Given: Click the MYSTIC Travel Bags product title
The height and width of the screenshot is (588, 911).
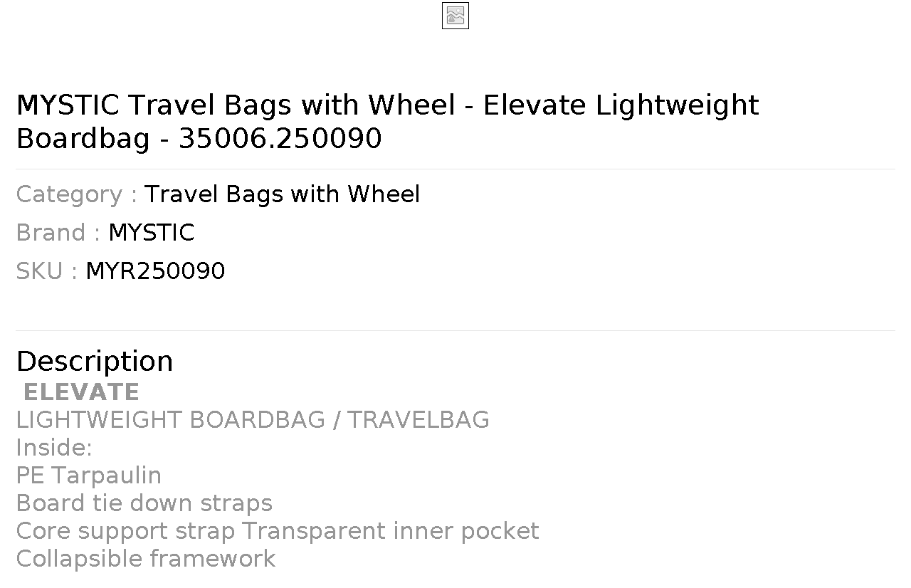Looking at the screenshot, I should [x=387, y=122].
